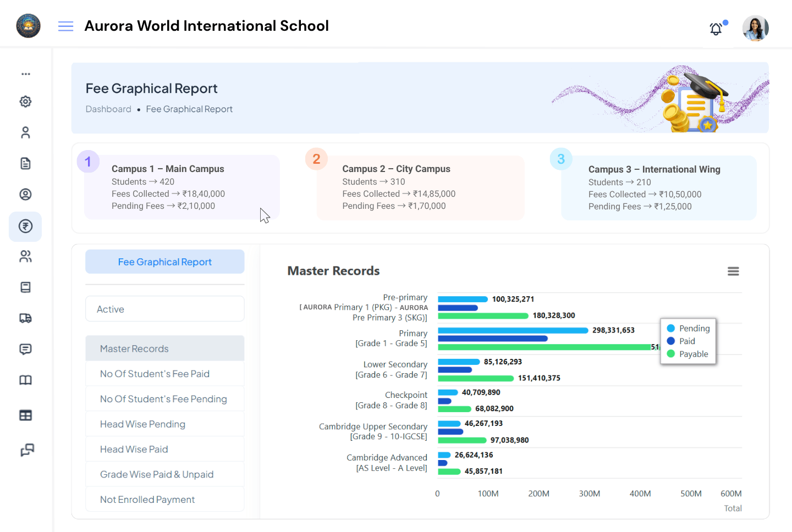Image resolution: width=792 pixels, height=532 pixels.
Task: Click the user profile avatar
Action: coord(755,28)
